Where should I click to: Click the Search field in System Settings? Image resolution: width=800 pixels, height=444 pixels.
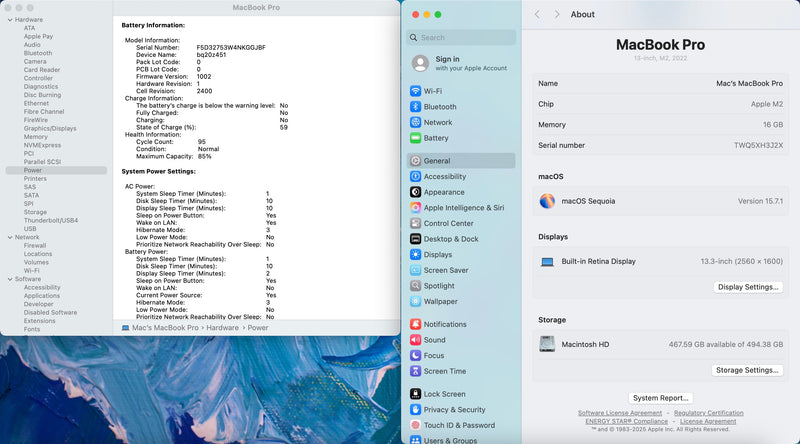point(461,37)
